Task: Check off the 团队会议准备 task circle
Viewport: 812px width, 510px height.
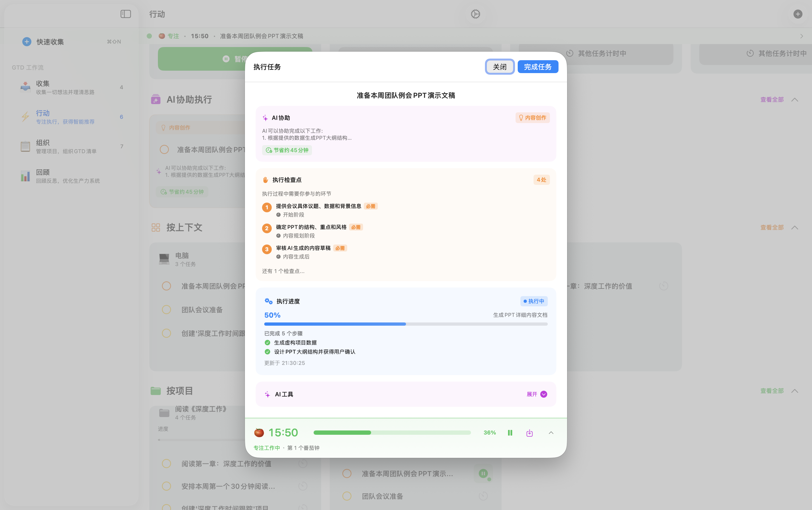Action: click(x=166, y=309)
